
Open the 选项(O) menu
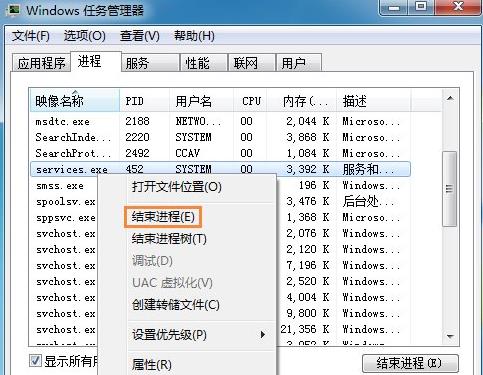pos(85,36)
